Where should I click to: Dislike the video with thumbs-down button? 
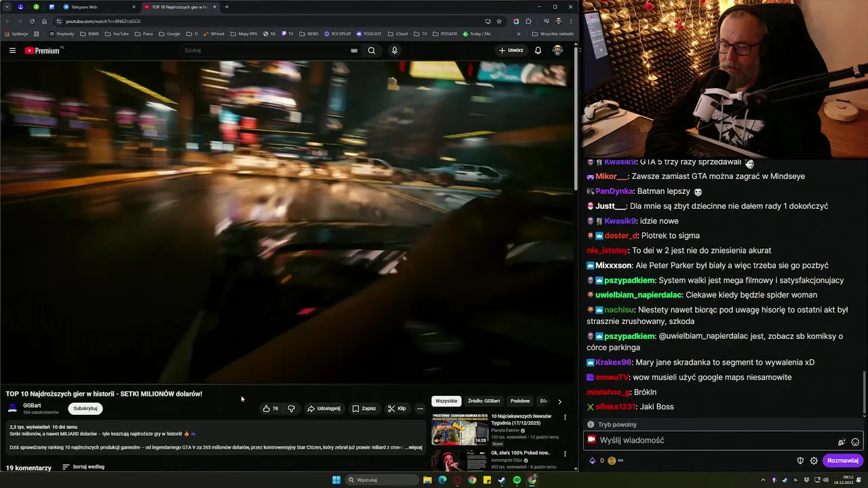[291, 409]
